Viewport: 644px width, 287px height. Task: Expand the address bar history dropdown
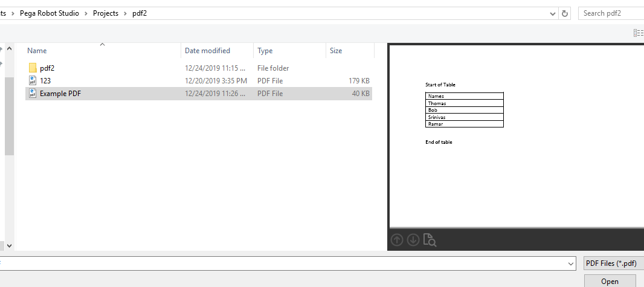[x=552, y=13]
